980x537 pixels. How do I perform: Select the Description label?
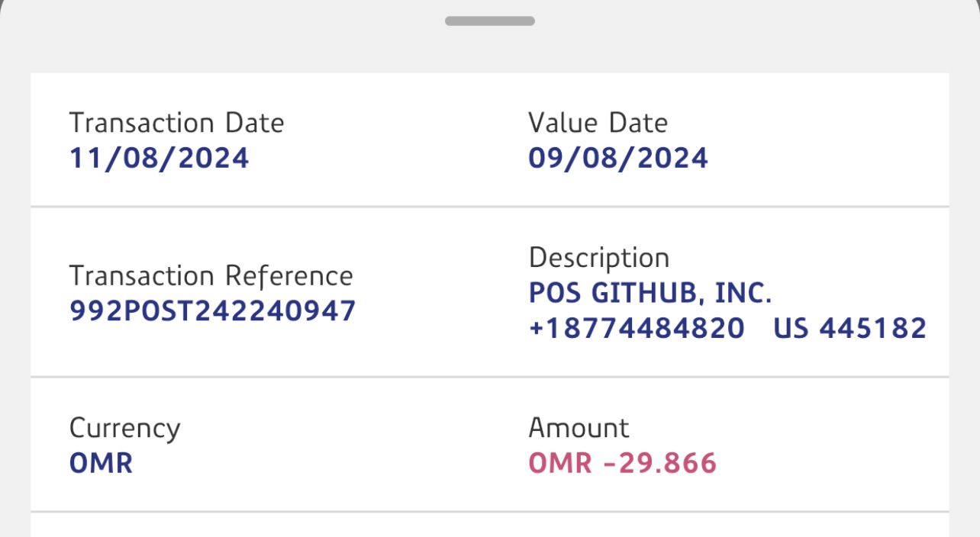click(x=598, y=258)
